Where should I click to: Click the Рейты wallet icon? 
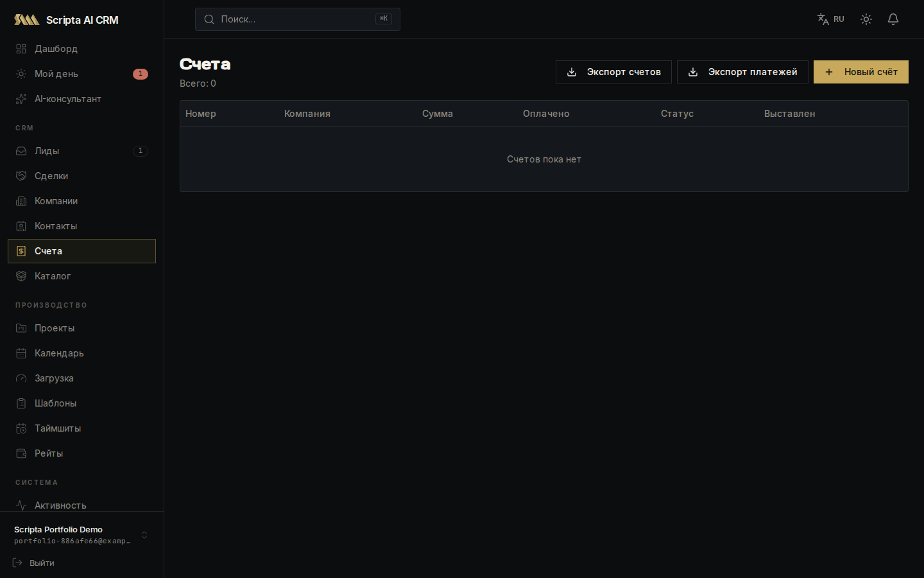(21, 453)
